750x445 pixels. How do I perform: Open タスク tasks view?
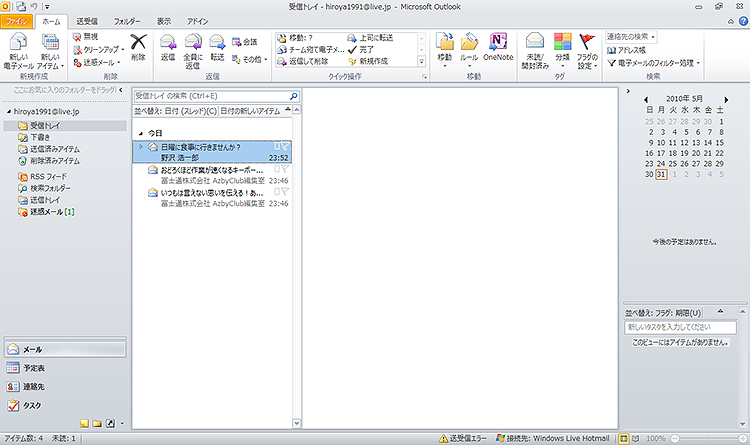click(65, 405)
